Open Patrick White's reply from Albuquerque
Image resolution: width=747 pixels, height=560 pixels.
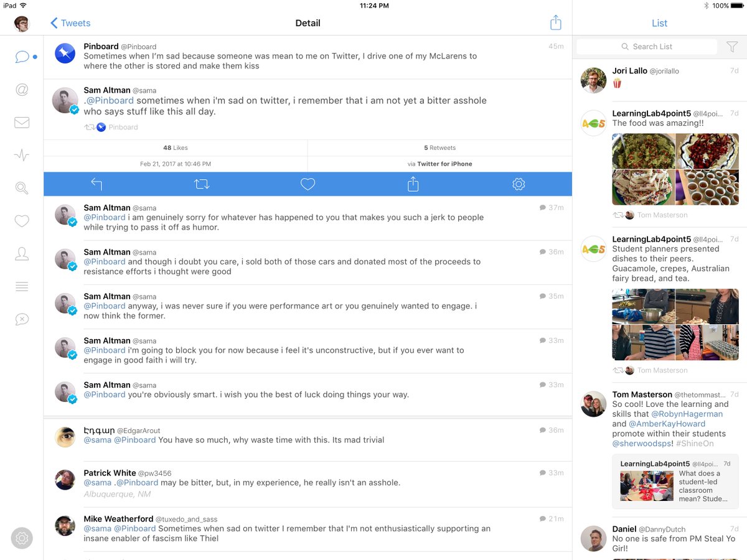pos(308,484)
